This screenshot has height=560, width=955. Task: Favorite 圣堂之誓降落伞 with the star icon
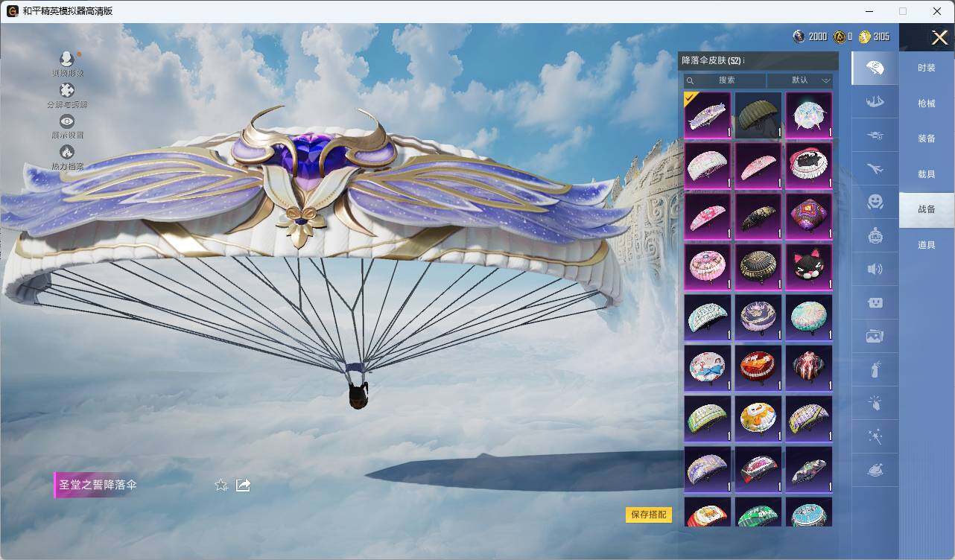pyautogui.click(x=221, y=485)
